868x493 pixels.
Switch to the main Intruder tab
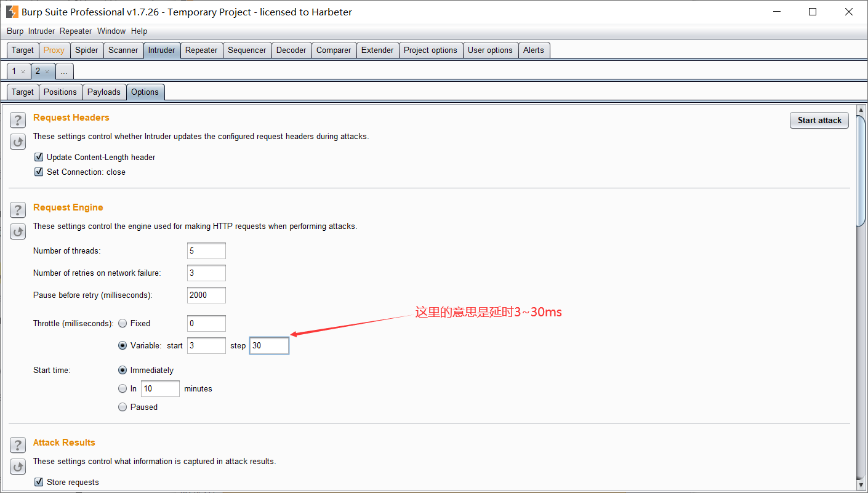[162, 50]
